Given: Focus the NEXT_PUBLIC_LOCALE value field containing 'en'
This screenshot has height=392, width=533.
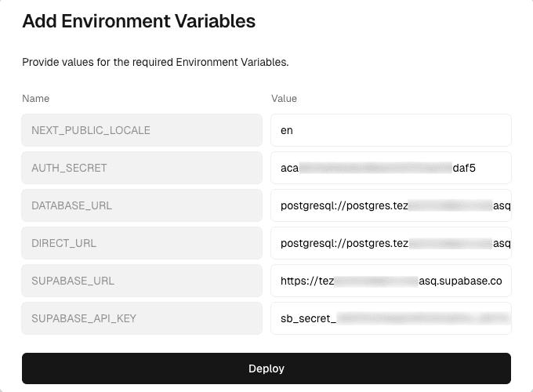Looking at the screenshot, I should click(x=390, y=130).
